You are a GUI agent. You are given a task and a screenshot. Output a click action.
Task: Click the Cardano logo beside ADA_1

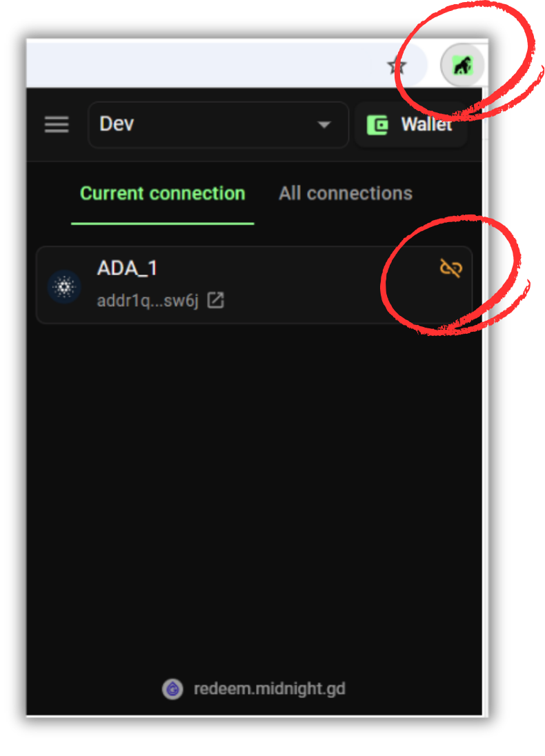click(x=64, y=286)
